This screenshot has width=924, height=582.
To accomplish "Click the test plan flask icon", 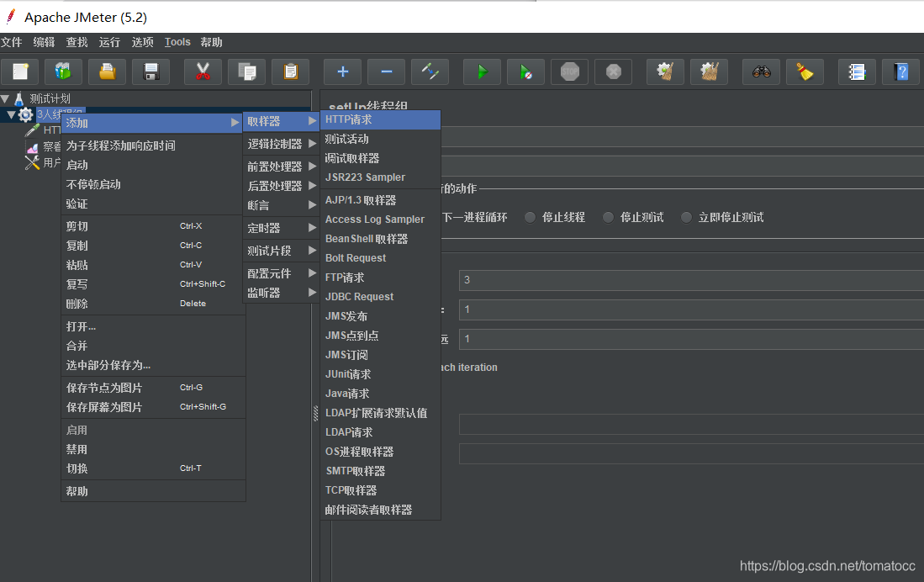I will (18, 98).
